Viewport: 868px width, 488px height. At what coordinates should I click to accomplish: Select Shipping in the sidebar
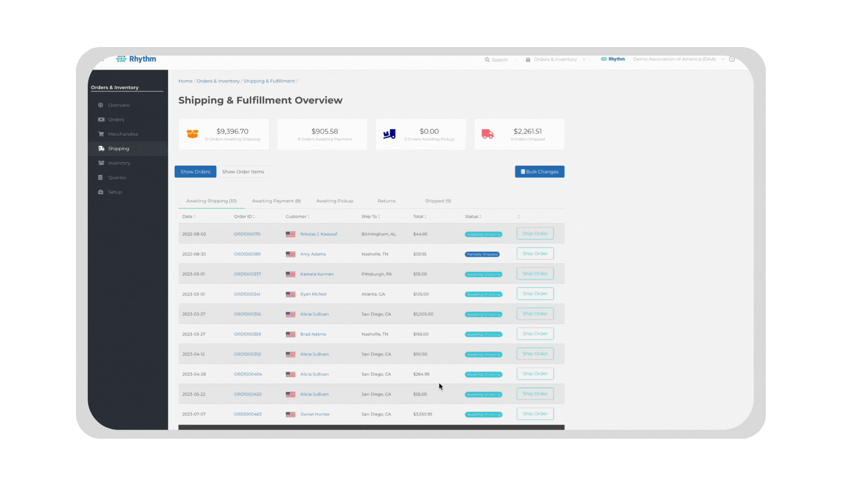127,149
